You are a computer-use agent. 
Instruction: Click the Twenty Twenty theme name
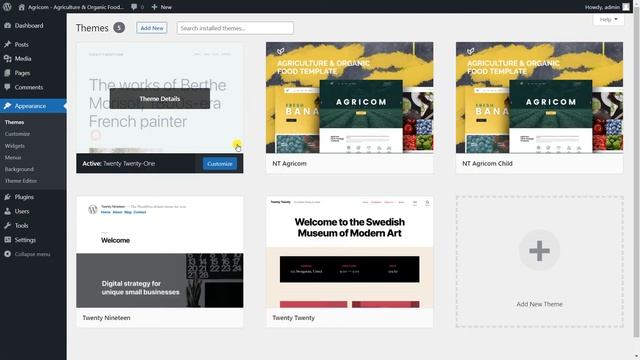click(x=293, y=318)
